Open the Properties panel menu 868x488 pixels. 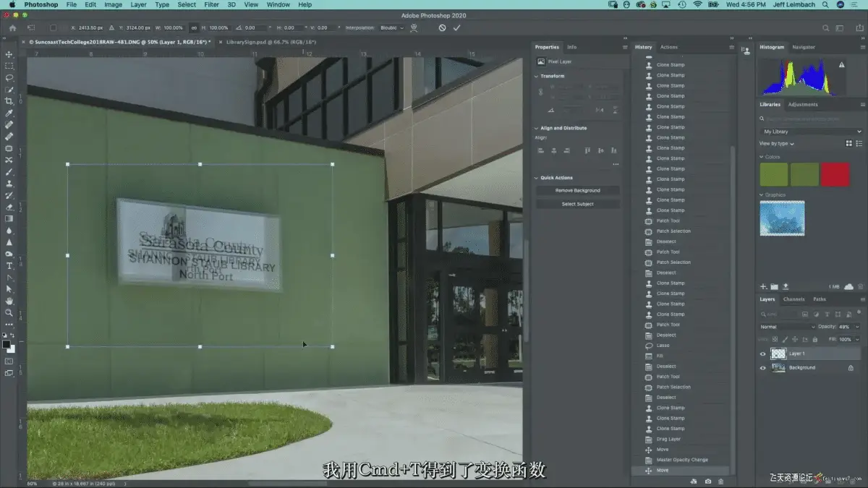pyautogui.click(x=625, y=47)
